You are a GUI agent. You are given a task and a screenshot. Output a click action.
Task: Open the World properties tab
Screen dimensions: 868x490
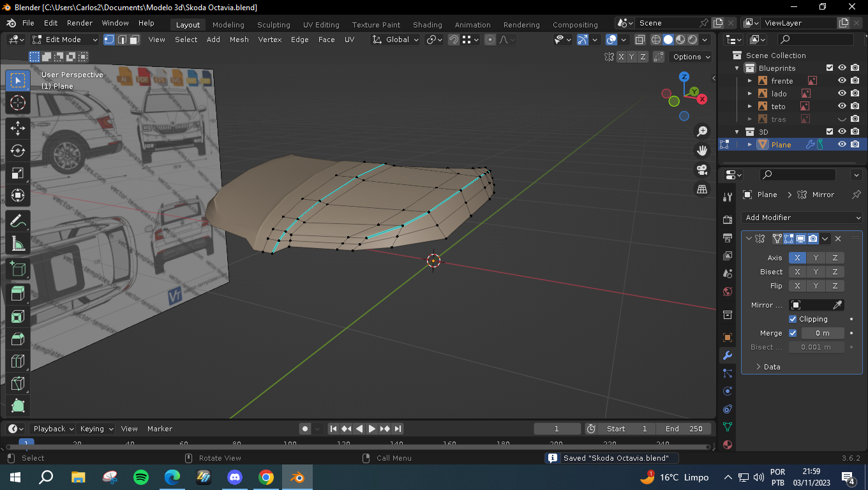point(728,292)
